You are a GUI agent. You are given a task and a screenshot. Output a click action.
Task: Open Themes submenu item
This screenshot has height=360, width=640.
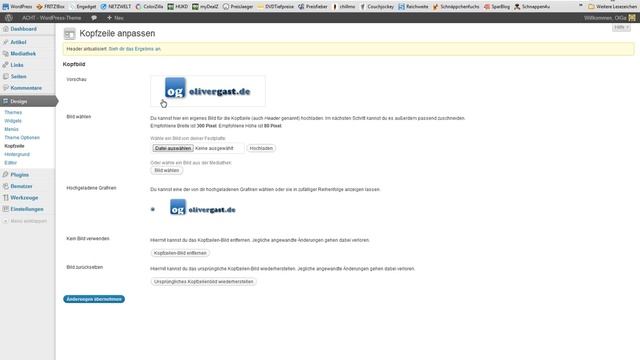[13, 112]
